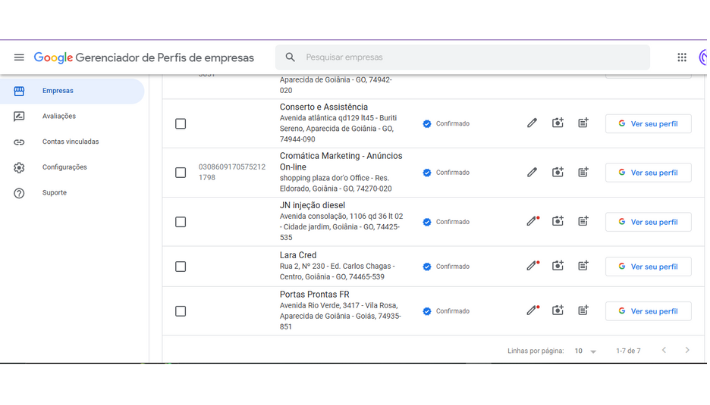Create a post for Portas Prontas FR
This screenshot has height=405, width=710.
point(583,310)
